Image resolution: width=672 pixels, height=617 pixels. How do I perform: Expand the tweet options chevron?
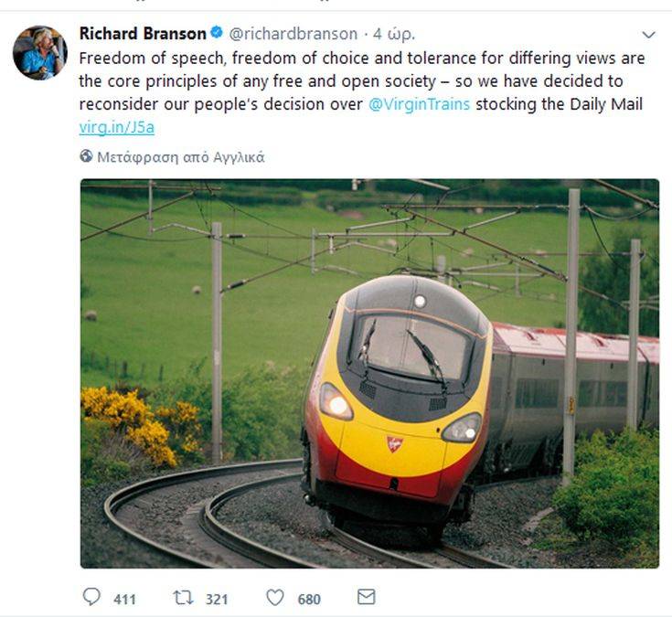click(648, 35)
